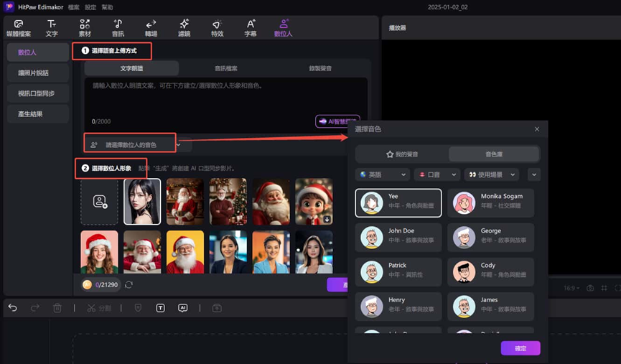The width and height of the screenshot is (621, 364).
Task: Click the AI caption icon in timeline toolbar
Action: click(182, 307)
